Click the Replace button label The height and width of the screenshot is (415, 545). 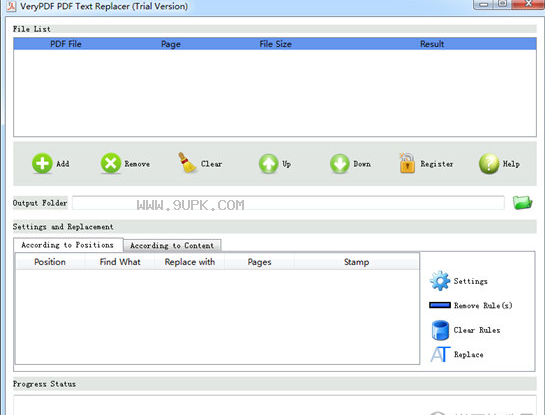tap(469, 355)
